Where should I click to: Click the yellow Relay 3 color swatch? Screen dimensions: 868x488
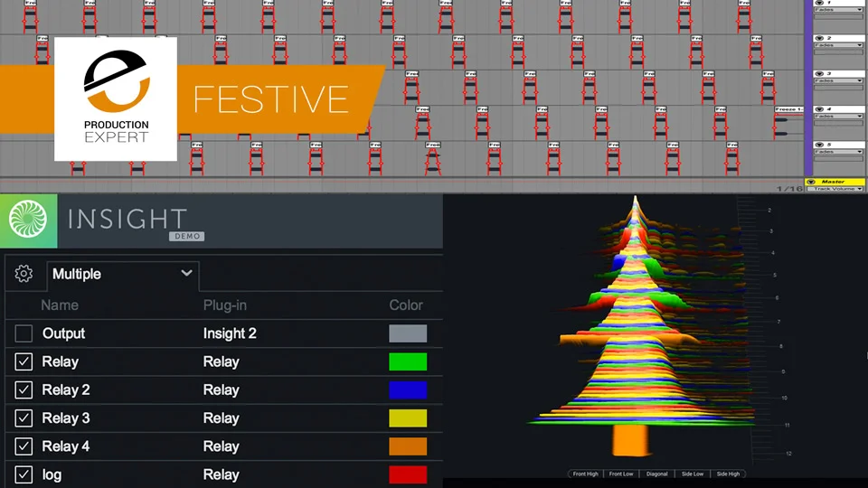408,418
